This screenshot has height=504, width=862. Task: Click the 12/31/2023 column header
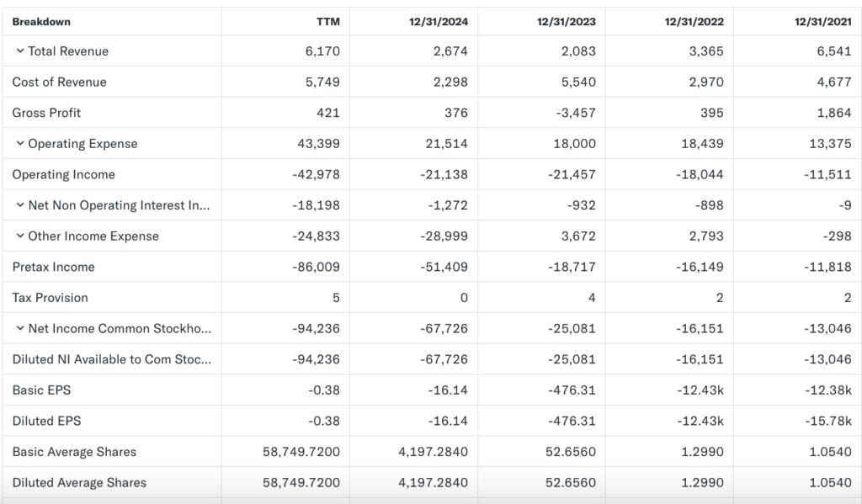(567, 22)
